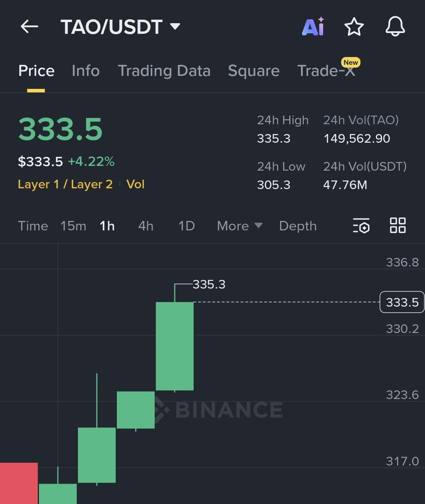
Task: Open Binance AI assistant
Action: (x=313, y=26)
